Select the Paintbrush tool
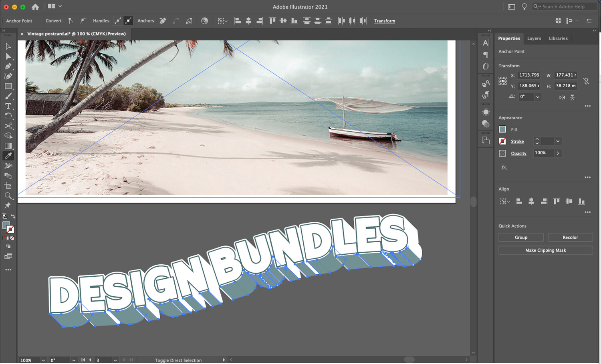Screen dimensions: 601x364 [x=8, y=96]
